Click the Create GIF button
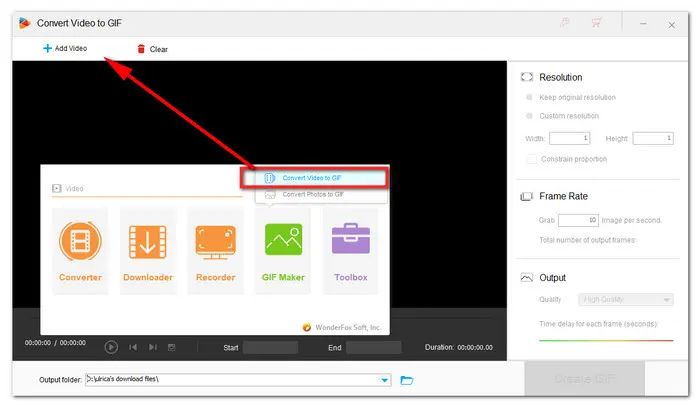The height and width of the screenshot is (407, 700). pyautogui.click(x=584, y=379)
